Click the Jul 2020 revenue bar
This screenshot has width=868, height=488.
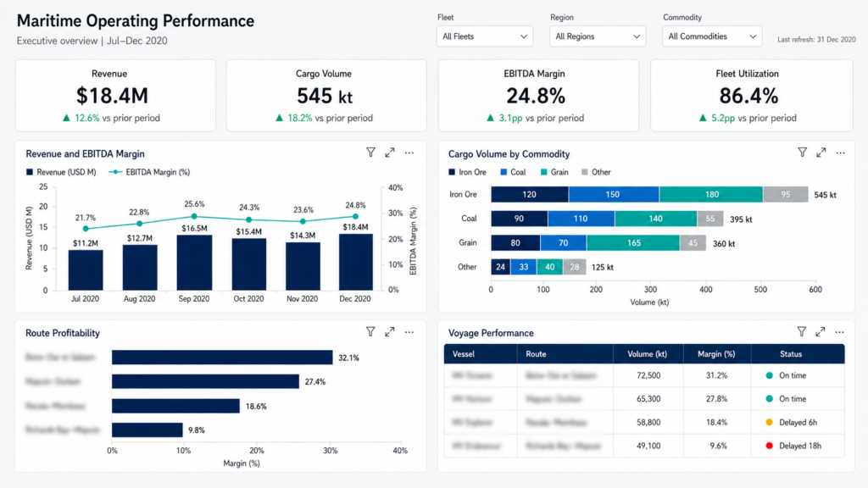tap(86, 270)
